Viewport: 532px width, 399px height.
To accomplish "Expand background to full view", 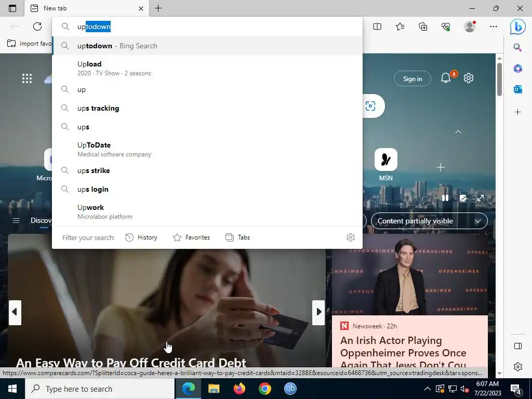I will [x=481, y=198].
